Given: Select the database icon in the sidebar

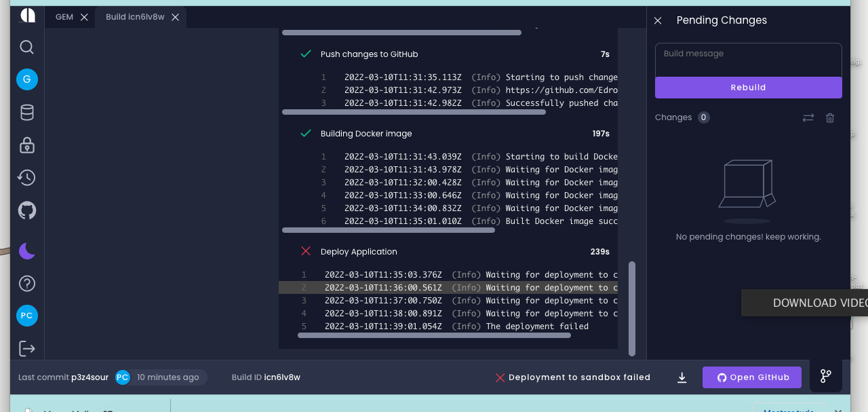Looking at the screenshot, I should click(x=26, y=112).
